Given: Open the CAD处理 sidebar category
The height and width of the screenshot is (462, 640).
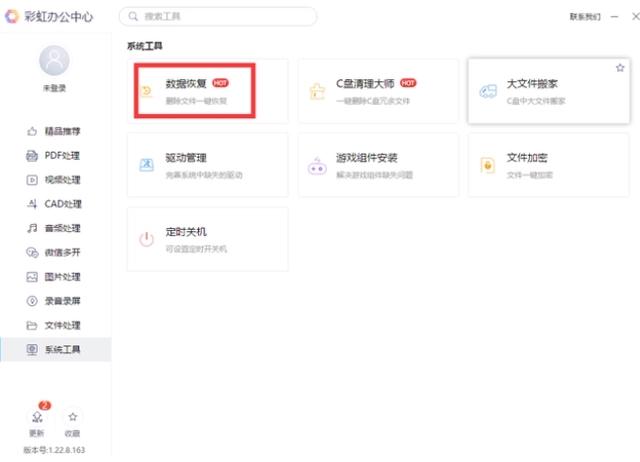Looking at the screenshot, I should (54, 204).
